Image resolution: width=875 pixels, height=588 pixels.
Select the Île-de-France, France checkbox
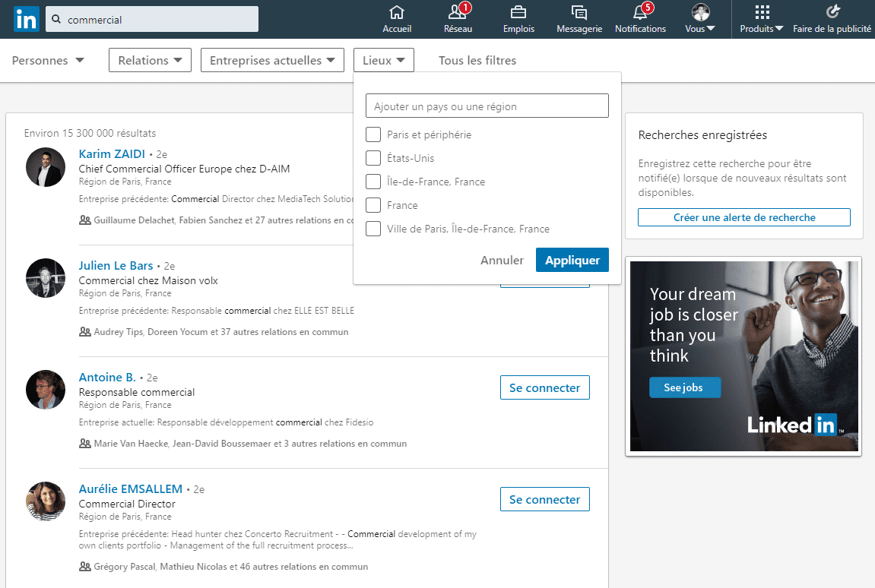point(373,182)
